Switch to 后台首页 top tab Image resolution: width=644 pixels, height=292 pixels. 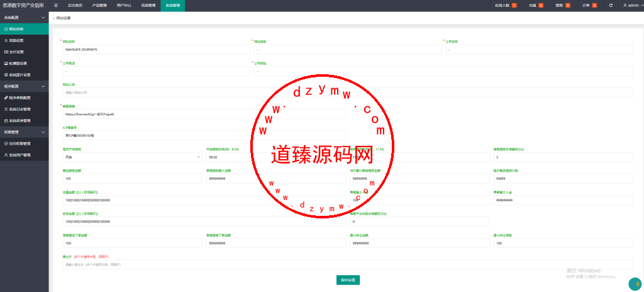75,5
